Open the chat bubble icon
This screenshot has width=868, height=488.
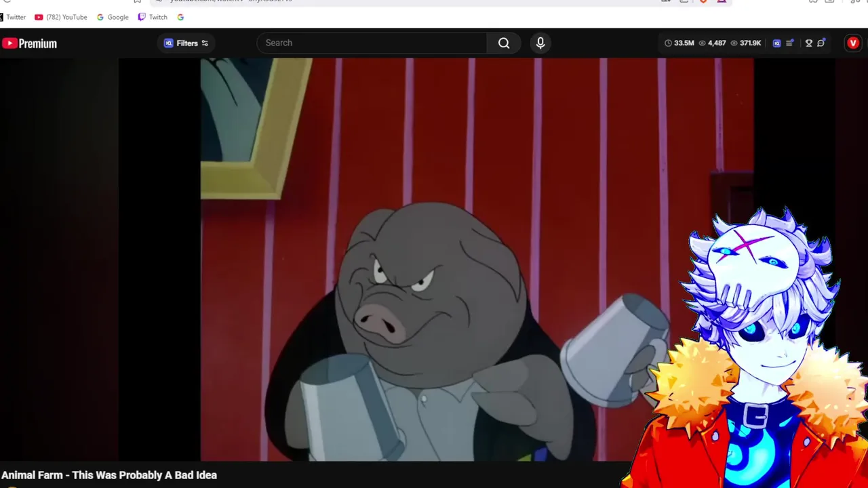(x=821, y=43)
